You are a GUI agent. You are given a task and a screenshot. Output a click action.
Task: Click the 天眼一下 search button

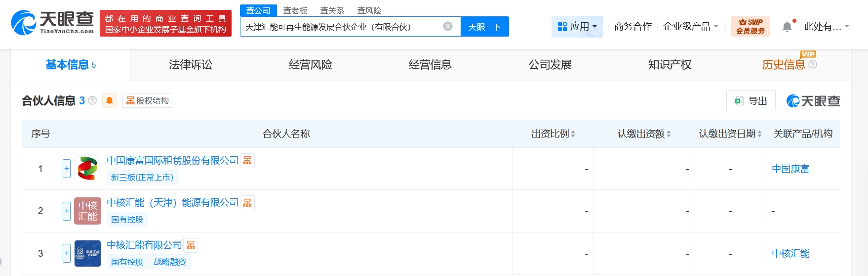tap(484, 27)
